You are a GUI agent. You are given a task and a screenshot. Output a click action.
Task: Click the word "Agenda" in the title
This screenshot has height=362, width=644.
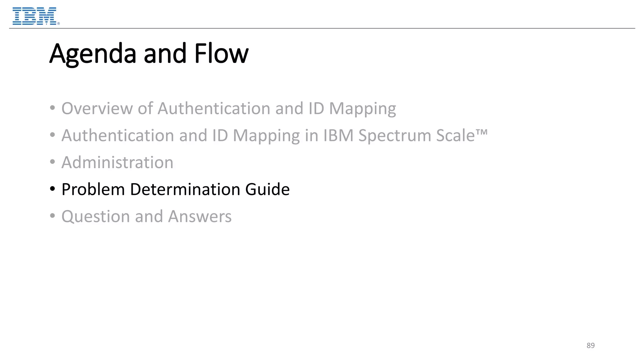tap(93, 53)
